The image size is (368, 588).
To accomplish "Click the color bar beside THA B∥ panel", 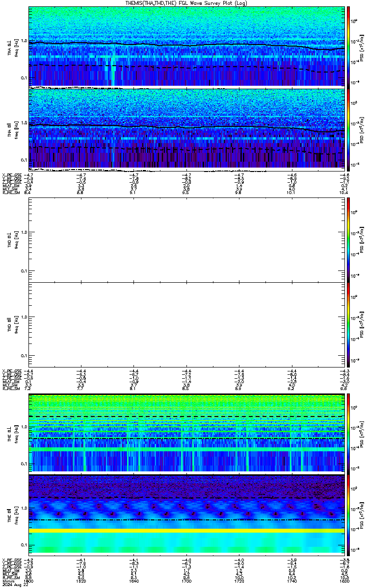I will [348, 128].
